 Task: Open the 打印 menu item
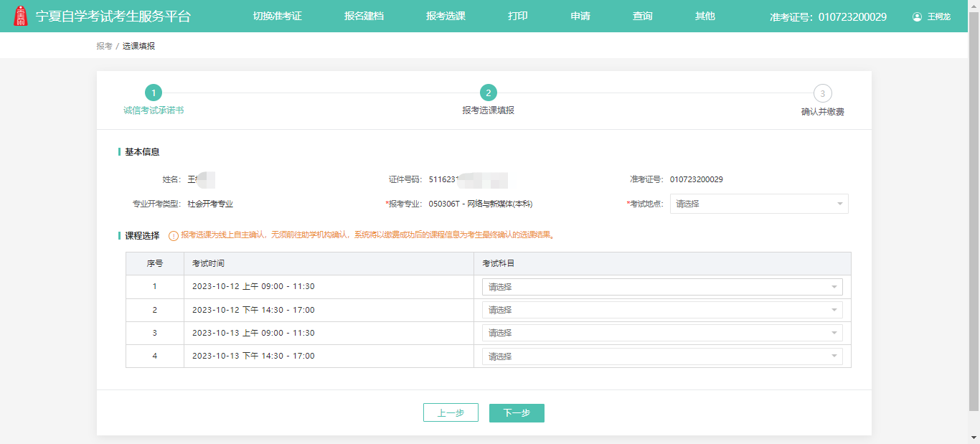coord(517,16)
